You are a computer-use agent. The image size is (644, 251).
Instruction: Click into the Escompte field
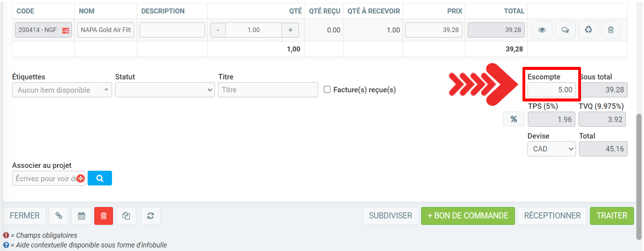(x=551, y=90)
